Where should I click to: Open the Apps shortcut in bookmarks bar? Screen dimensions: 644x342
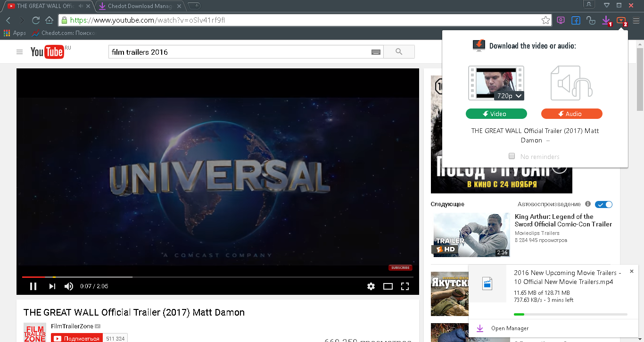[x=15, y=33]
